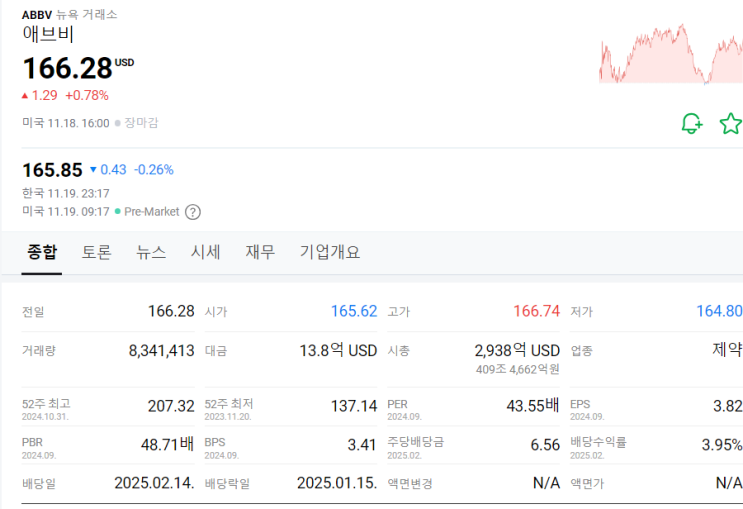Click the 미국 11.18. 16:00 timestamp
The image size is (743, 509).
pos(66,123)
